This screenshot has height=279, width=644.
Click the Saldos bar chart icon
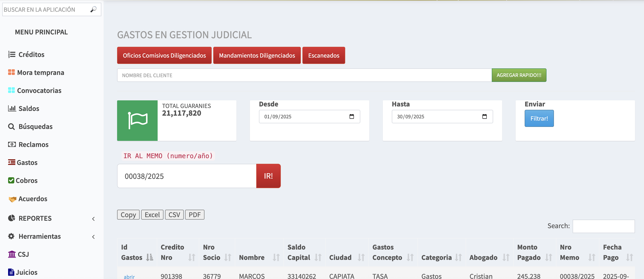coord(12,108)
